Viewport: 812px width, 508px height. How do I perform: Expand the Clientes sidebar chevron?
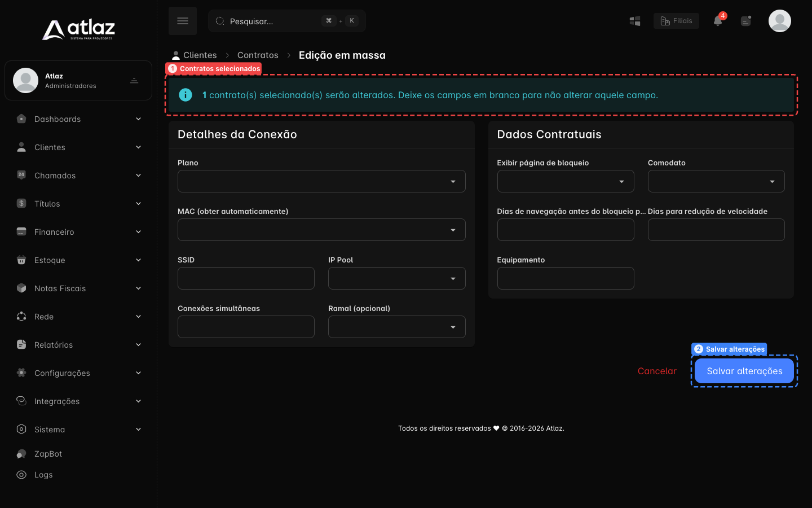[138, 147]
